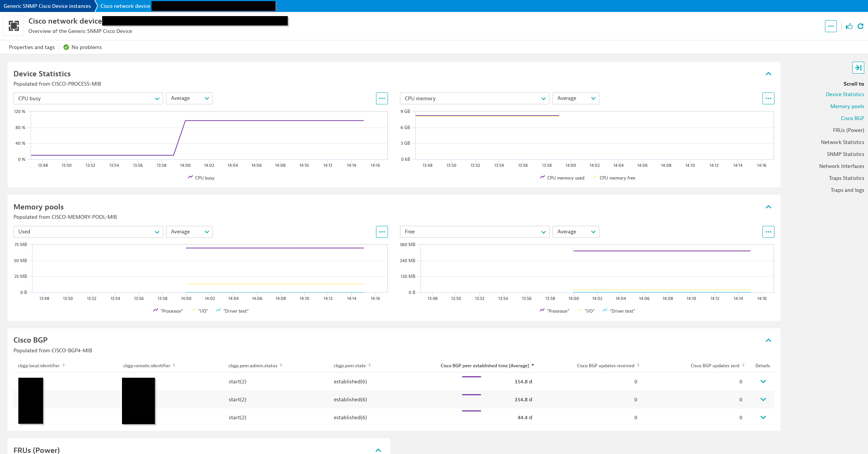
Task: Toggle CPU memory free legend series
Action: coord(614,178)
